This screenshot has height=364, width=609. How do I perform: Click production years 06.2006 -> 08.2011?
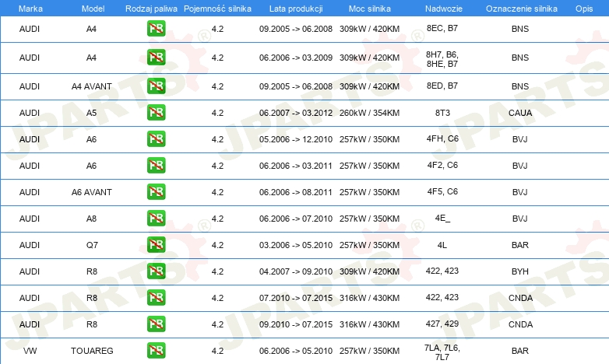point(296,192)
